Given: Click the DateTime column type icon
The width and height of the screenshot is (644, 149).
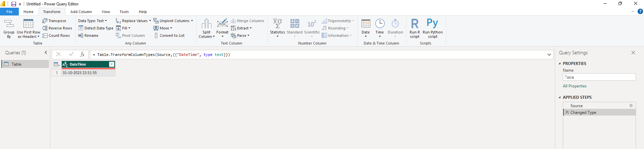Looking at the screenshot, I should (x=65, y=64).
